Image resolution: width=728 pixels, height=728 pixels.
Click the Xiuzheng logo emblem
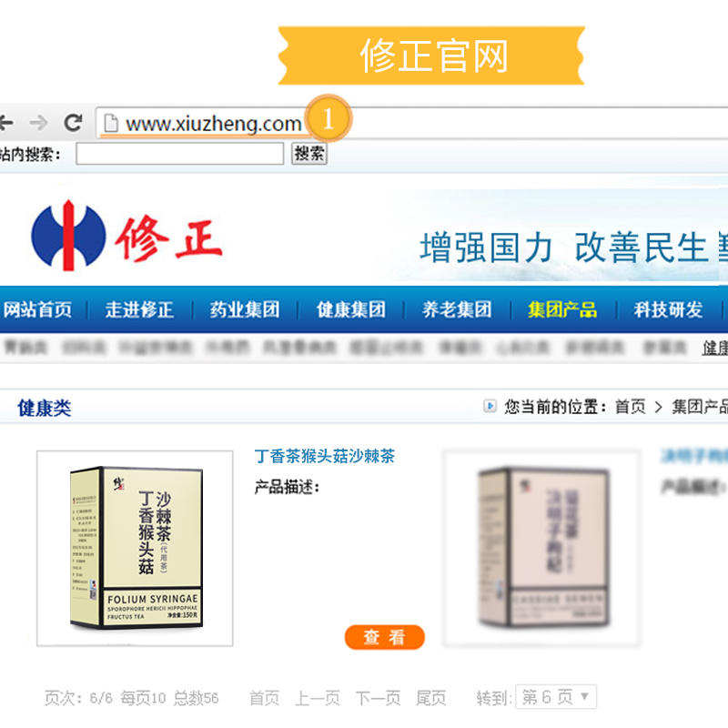68,236
